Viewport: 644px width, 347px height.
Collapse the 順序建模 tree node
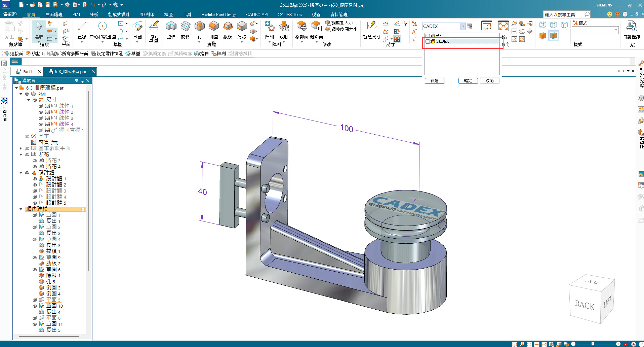coord(21,209)
